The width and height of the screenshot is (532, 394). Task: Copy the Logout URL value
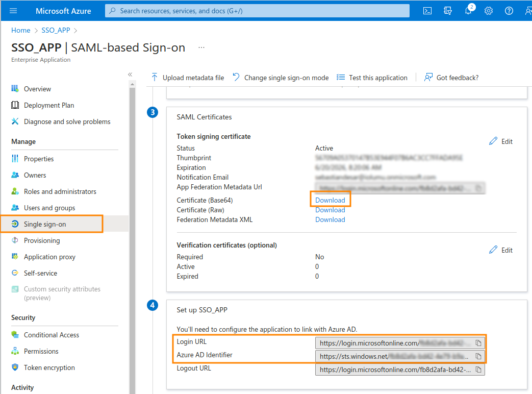pyautogui.click(x=478, y=369)
